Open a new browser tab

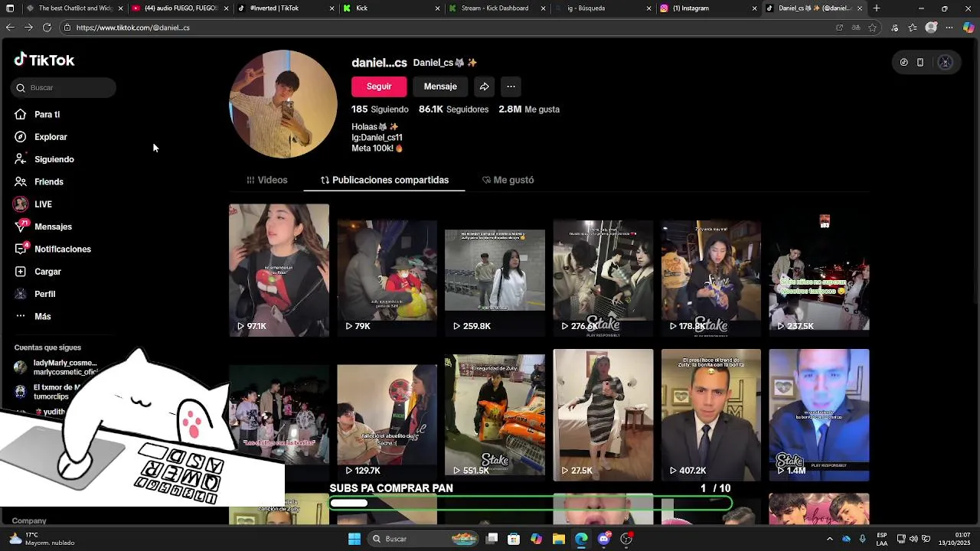(x=877, y=8)
